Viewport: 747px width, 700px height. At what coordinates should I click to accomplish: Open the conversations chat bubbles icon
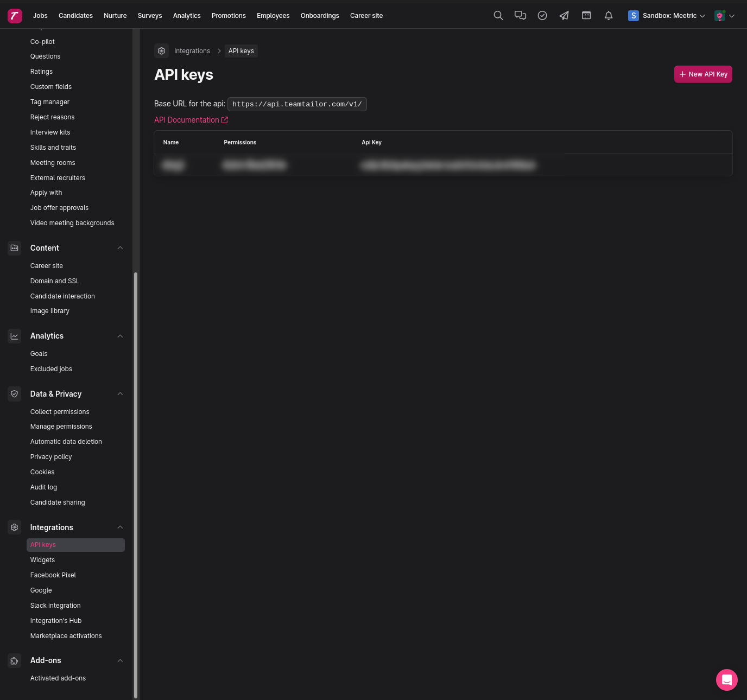[x=520, y=16]
